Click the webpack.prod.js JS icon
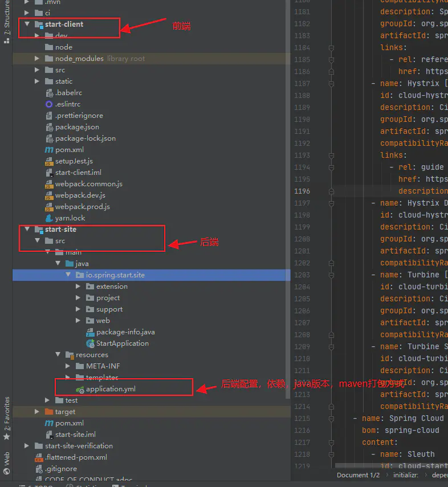448x487 pixels. coord(49,207)
